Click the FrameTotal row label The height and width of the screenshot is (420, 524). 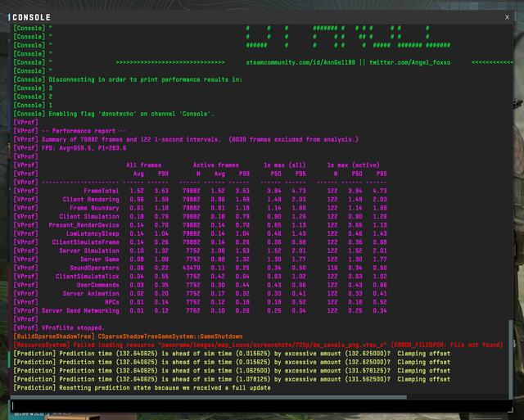[x=102, y=191]
